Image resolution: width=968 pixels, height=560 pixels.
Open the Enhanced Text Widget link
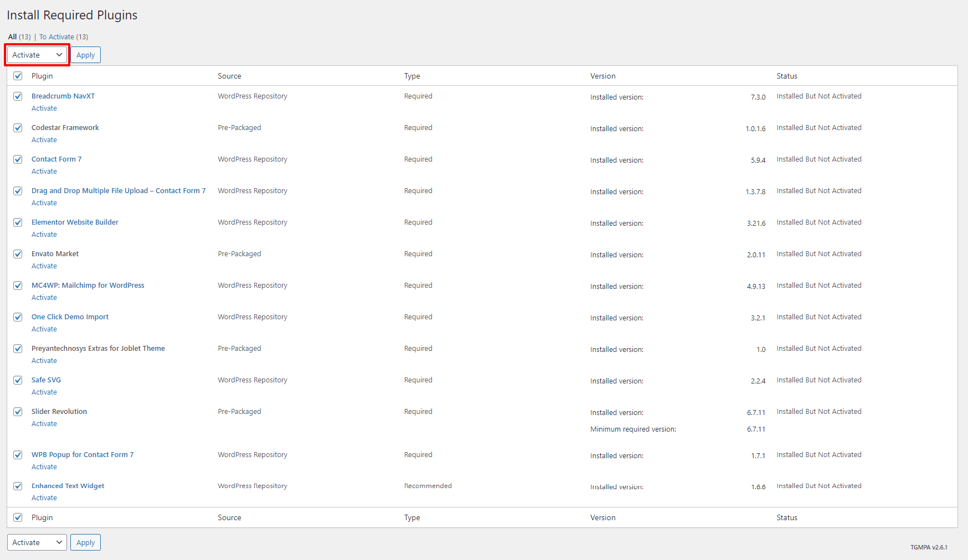(68, 486)
